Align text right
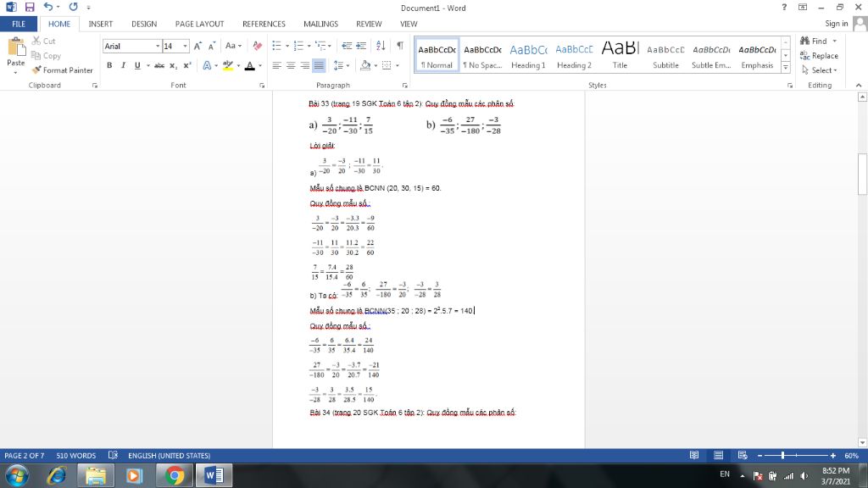This screenshot has height=488, width=868. (304, 65)
